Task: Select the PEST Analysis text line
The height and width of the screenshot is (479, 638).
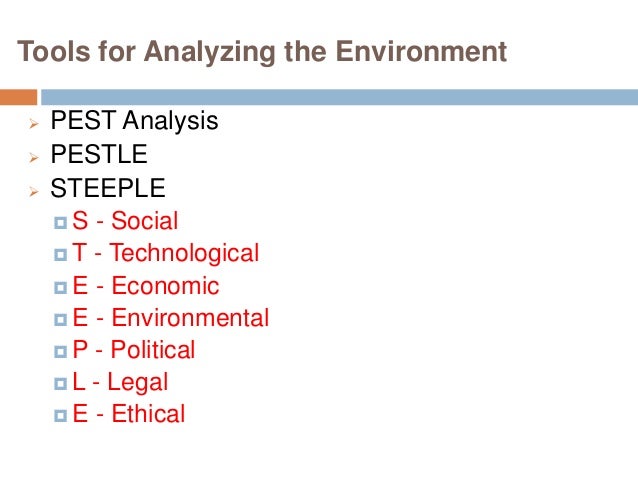Action: [134, 123]
